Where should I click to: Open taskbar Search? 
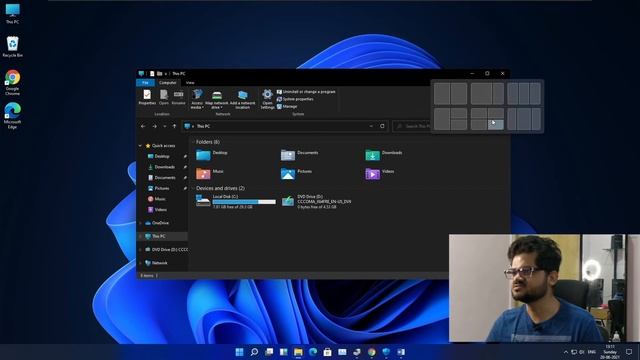(254, 352)
